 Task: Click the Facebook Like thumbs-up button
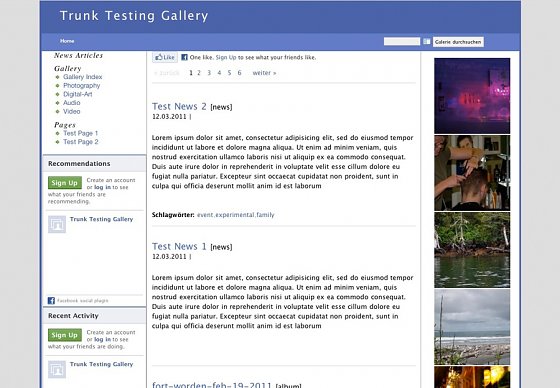[x=165, y=57]
